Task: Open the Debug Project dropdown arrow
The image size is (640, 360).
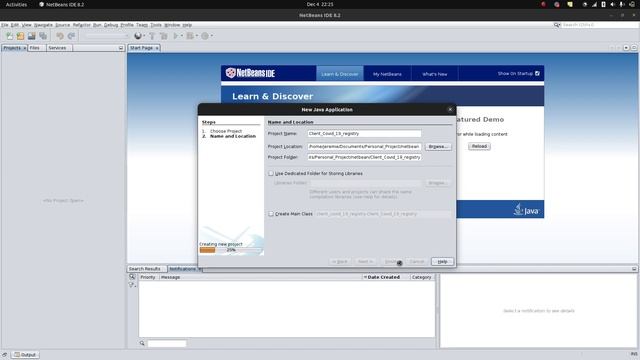Action: click(x=197, y=36)
